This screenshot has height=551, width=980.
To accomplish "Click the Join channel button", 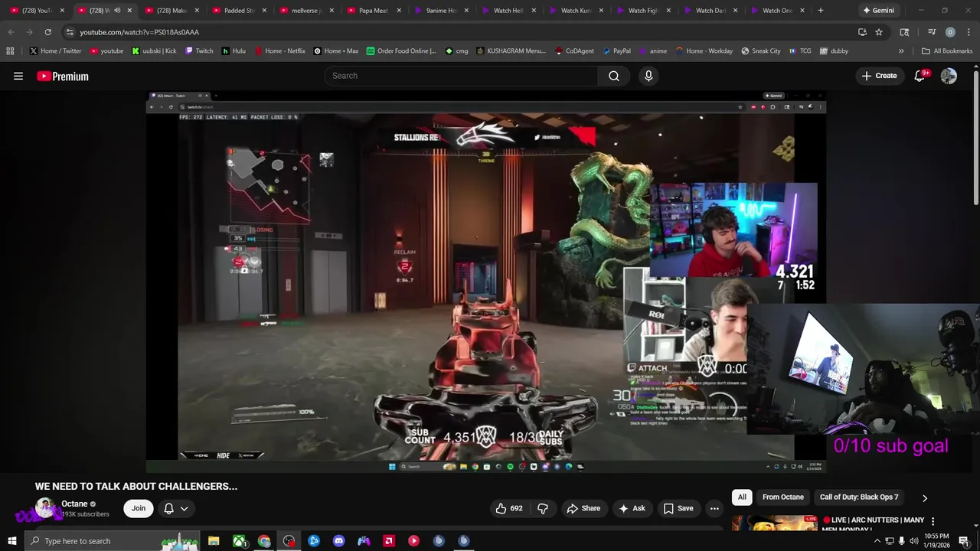I will [139, 508].
